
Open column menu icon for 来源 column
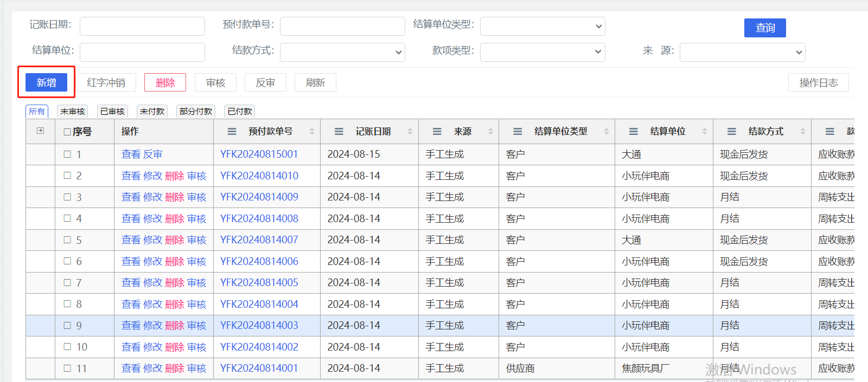[x=437, y=132]
